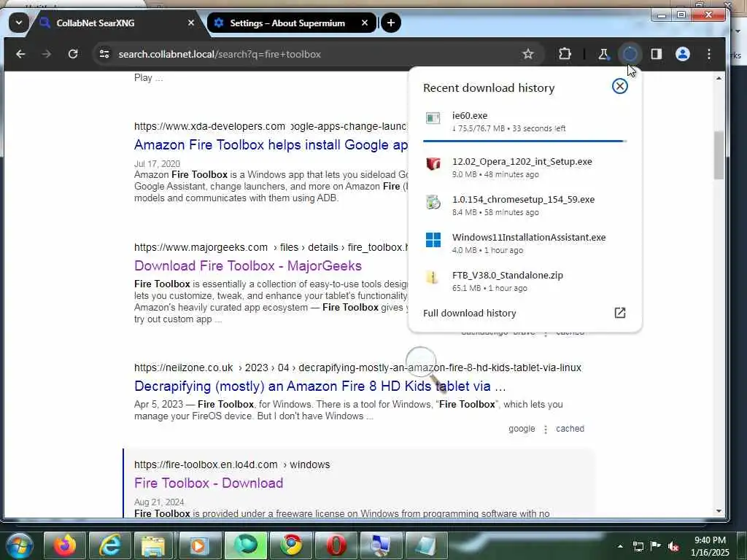Click the page scrollbar down arrow
This screenshot has width=747, height=560.
[719, 511]
